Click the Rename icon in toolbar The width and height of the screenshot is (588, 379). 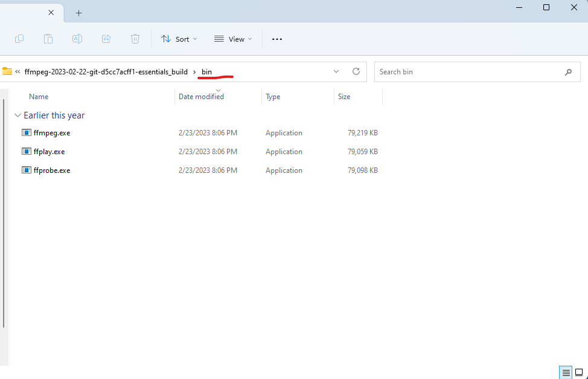[77, 39]
